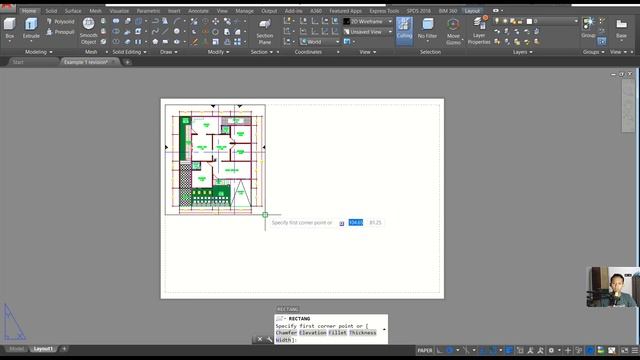Expand the Groups panel
The height and width of the screenshot is (360, 640).
pyautogui.click(x=593, y=52)
